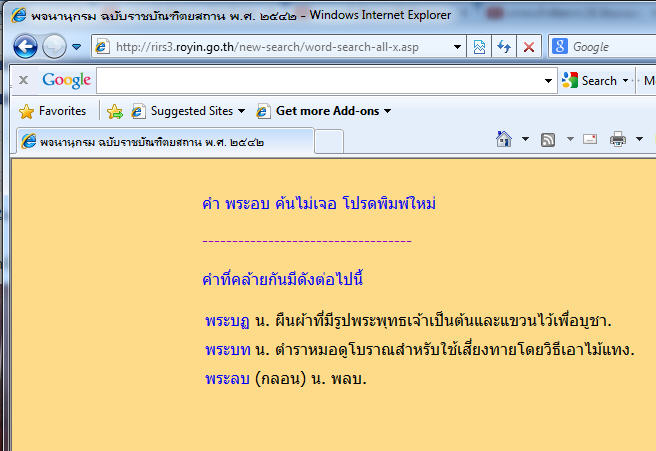
Task: Click the Compatibility View icon
Action: point(479,46)
